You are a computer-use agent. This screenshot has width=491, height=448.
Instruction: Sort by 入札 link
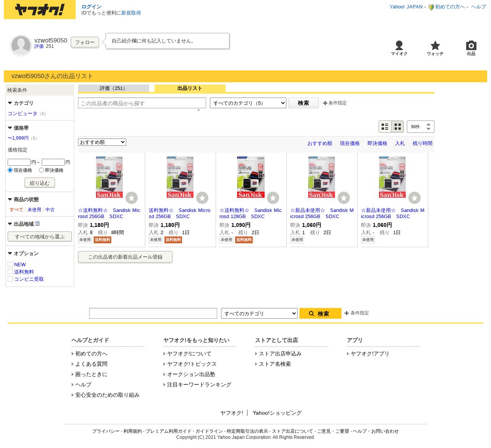click(400, 143)
